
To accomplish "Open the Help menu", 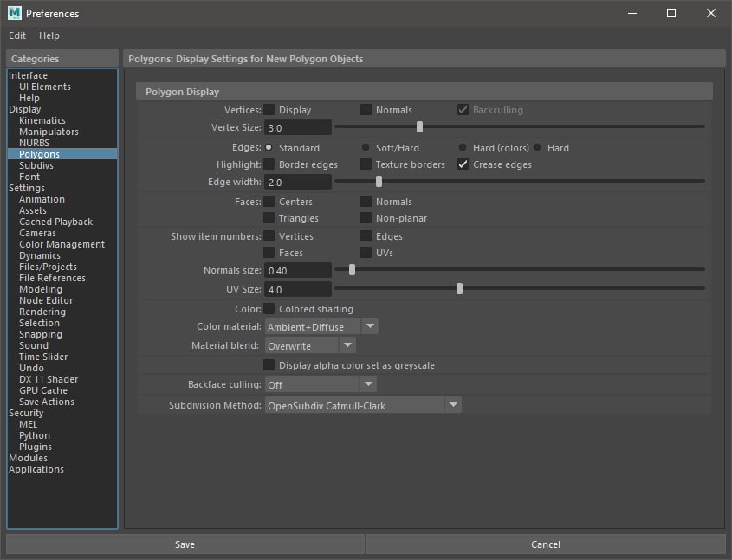I will tap(49, 35).
